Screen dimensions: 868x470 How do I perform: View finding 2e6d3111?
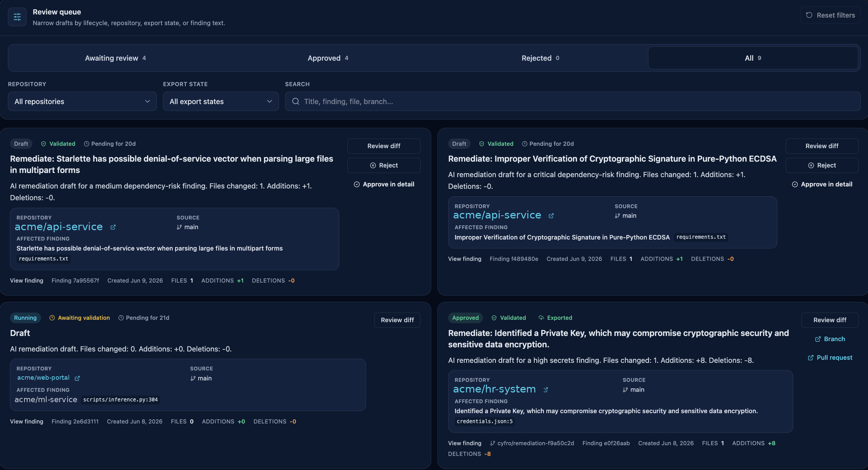27,421
